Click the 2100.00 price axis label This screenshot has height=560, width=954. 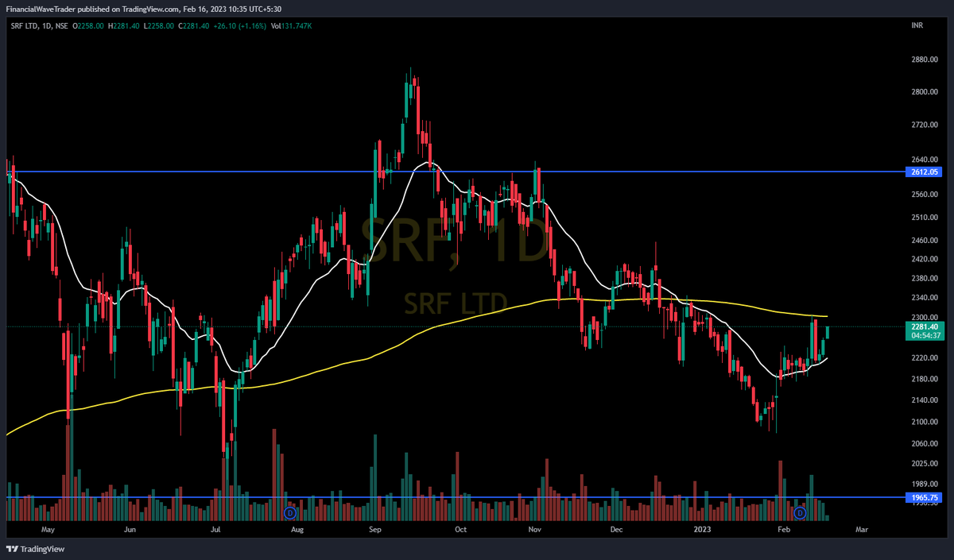click(925, 422)
